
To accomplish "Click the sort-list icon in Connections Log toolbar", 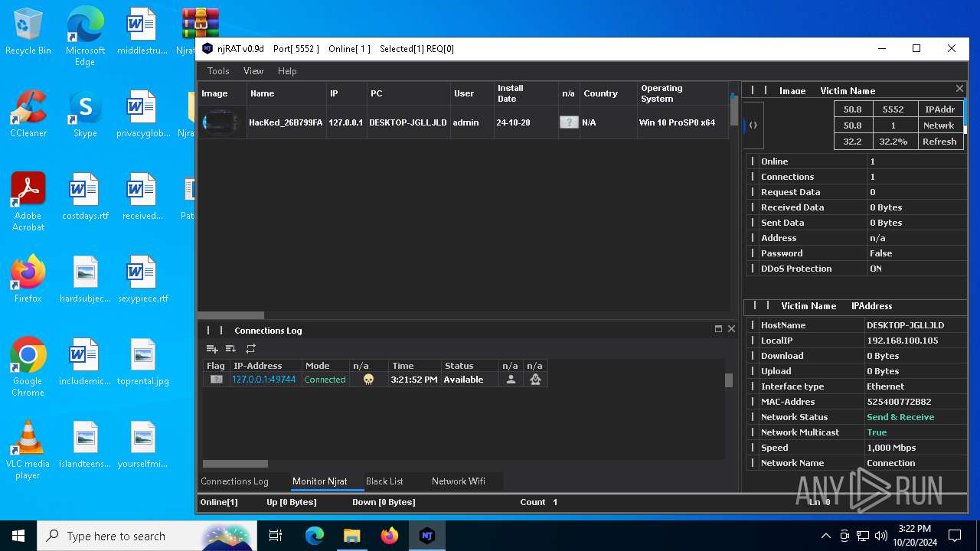I will pos(230,349).
